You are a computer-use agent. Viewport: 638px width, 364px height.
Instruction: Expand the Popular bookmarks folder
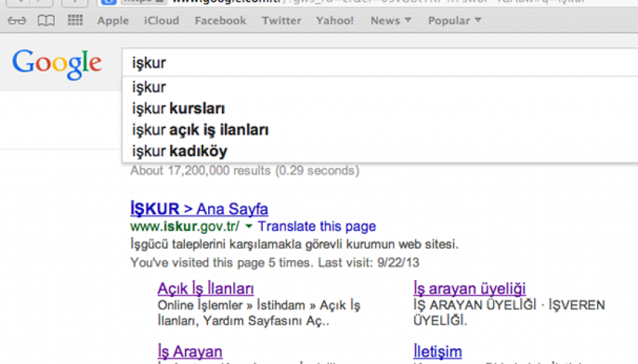[x=454, y=21]
